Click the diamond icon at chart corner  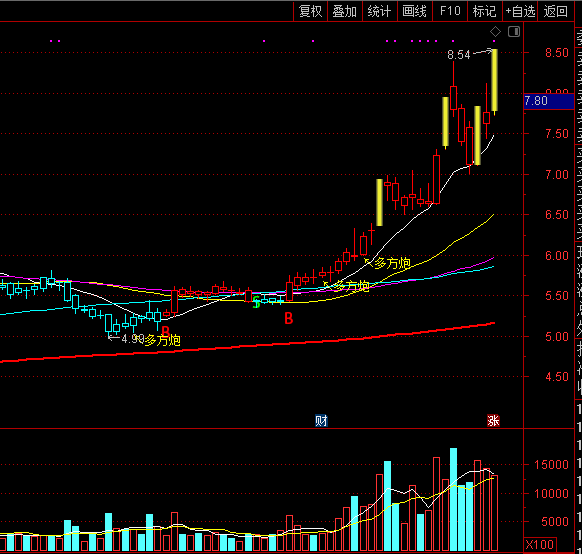click(495, 32)
